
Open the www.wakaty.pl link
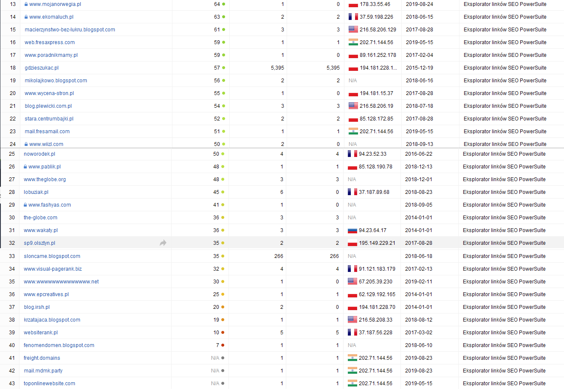41,230
